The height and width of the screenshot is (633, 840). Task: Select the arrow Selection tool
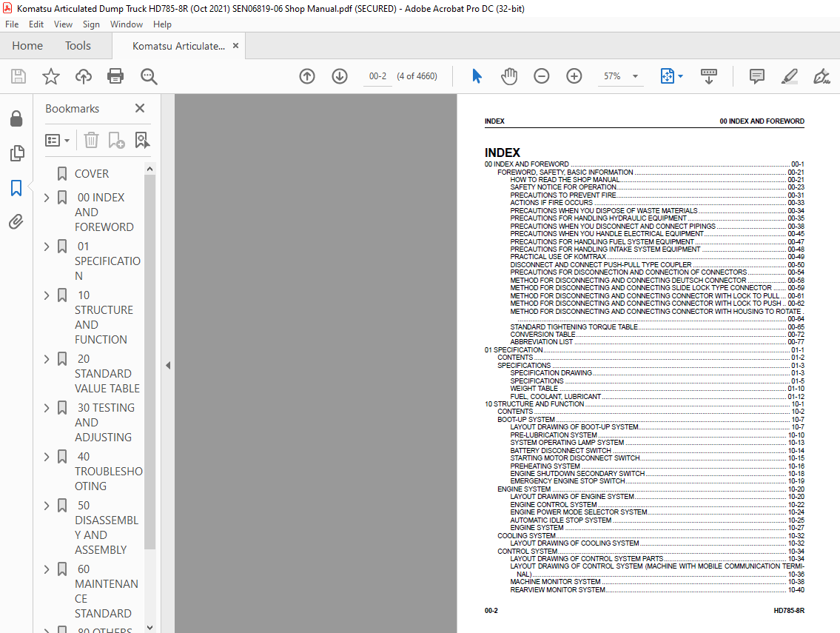coord(477,76)
